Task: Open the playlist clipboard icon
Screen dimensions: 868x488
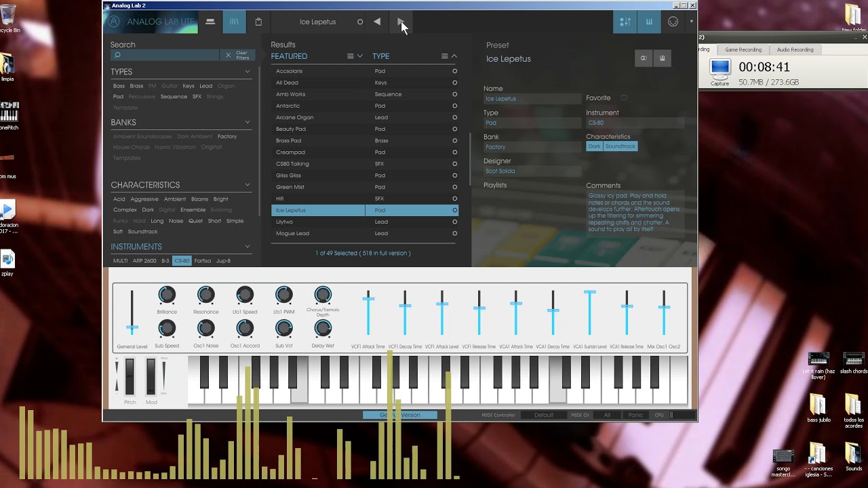Action: point(258,22)
